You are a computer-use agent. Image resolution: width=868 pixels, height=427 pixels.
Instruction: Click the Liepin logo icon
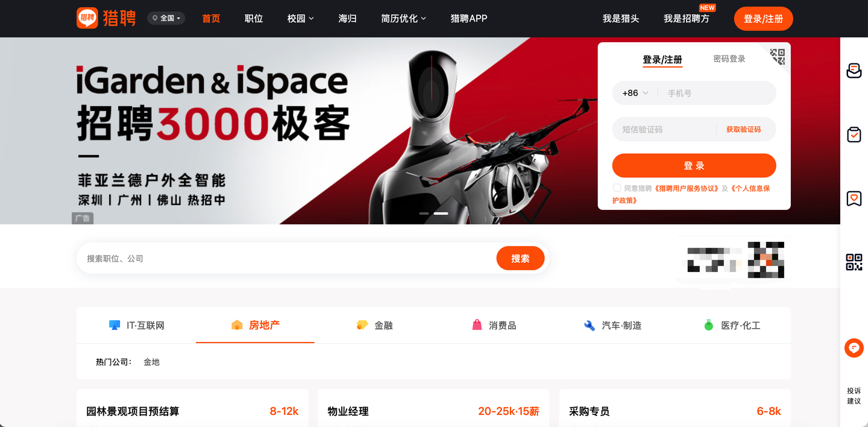tap(87, 18)
